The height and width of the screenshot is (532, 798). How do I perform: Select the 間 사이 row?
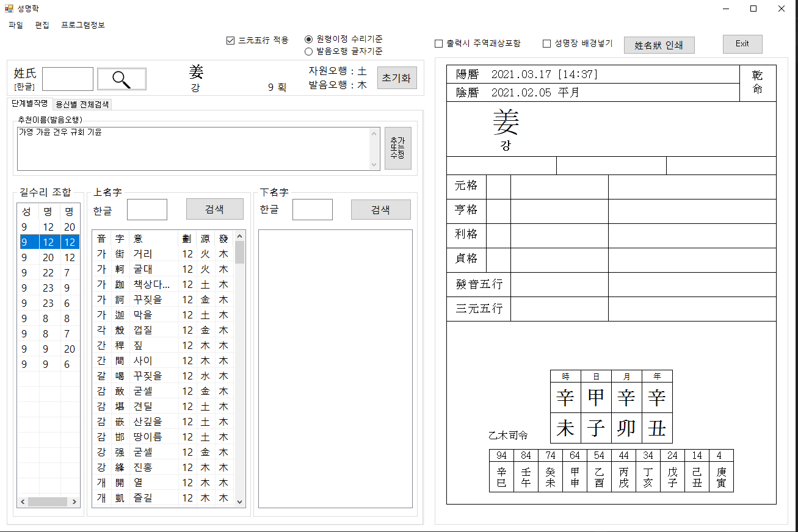tap(163, 361)
